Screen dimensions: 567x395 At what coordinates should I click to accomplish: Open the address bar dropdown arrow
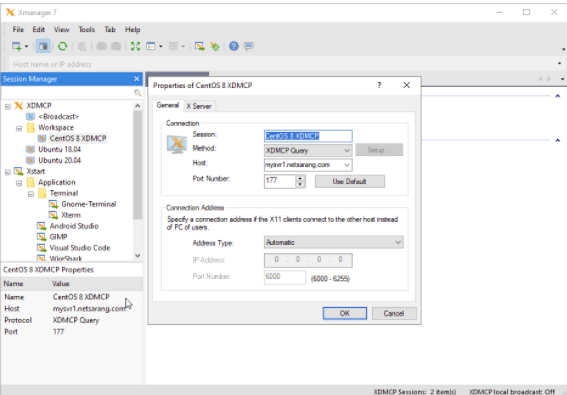(559, 64)
